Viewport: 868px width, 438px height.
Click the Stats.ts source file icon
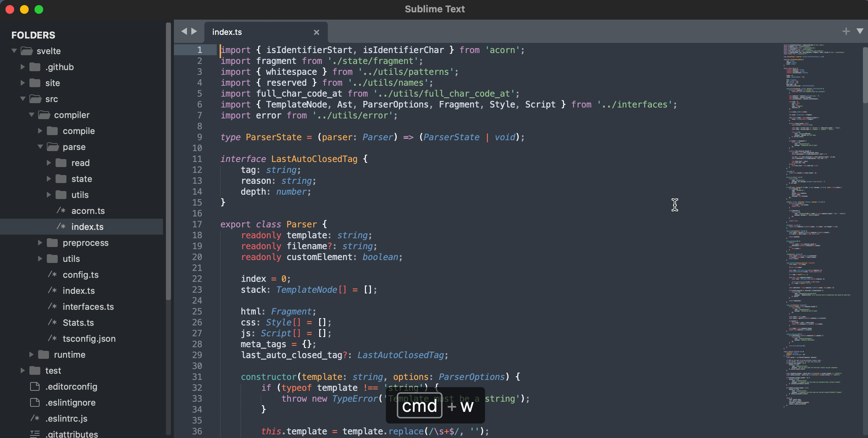click(x=52, y=323)
